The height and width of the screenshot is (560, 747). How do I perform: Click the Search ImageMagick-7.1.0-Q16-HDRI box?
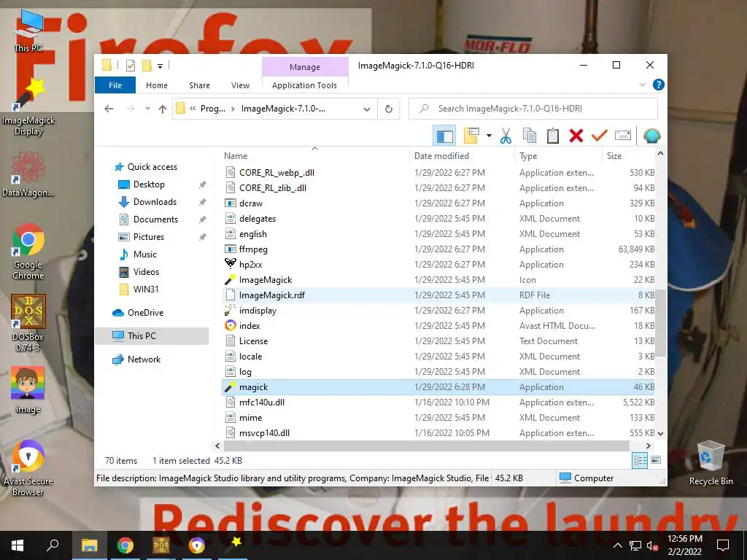[533, 109]
